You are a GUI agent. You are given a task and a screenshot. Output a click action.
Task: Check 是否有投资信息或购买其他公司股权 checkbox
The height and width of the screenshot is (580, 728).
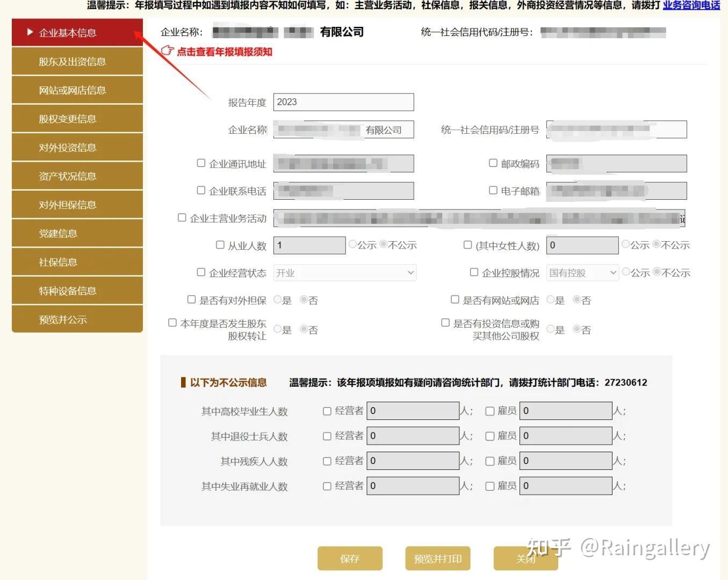tap(445, 323)
